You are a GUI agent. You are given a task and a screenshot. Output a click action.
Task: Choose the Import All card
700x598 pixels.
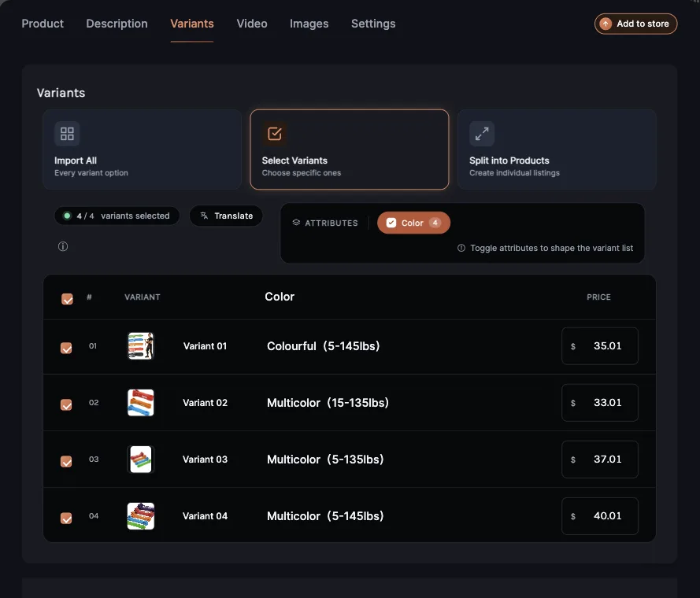[142, 149]
